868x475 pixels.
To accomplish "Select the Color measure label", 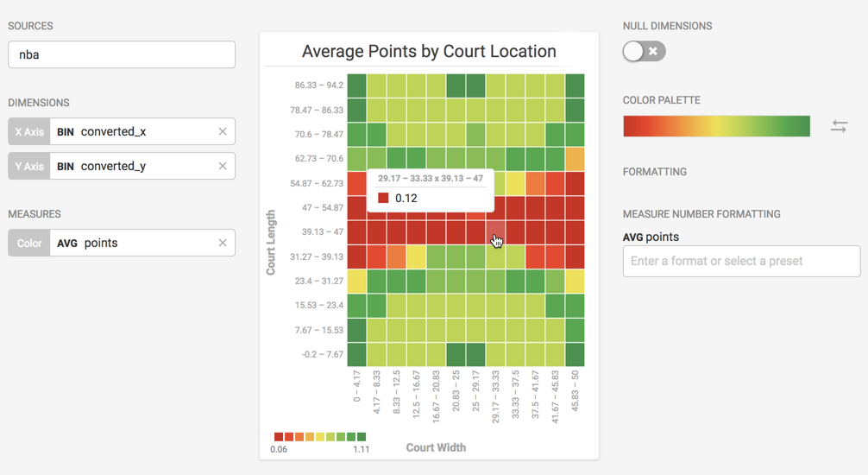I will (x=29, y=243).
